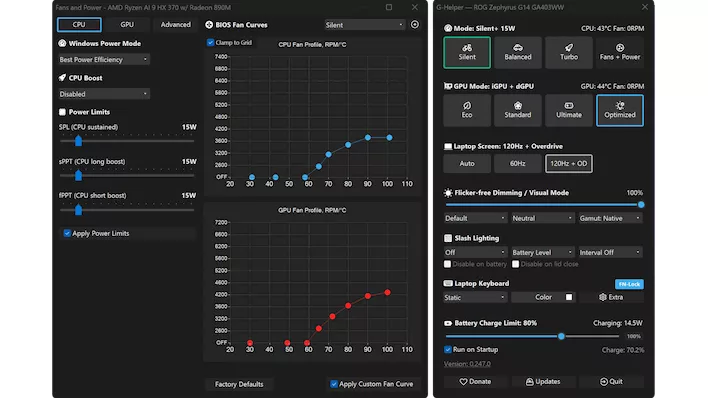Open the Fans + Power settings
Image resolution: width=708 pixels, height=398 pixels.
coord(620,52)
